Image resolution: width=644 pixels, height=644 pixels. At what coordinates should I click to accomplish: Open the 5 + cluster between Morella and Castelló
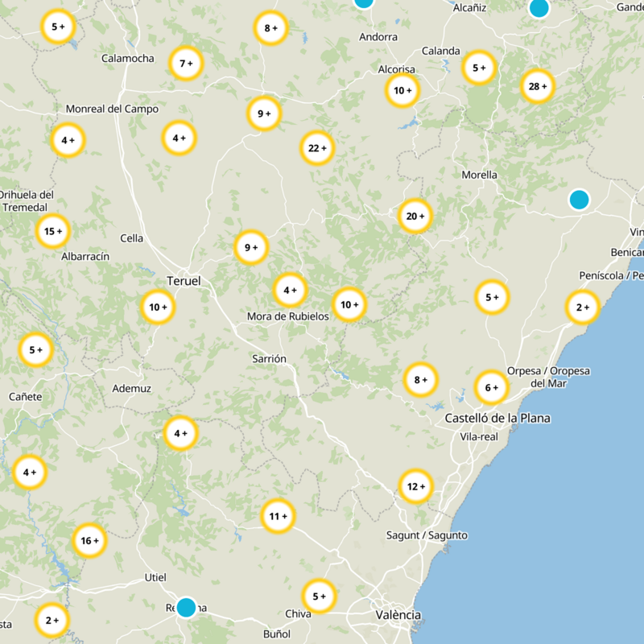tap(492, 297)
